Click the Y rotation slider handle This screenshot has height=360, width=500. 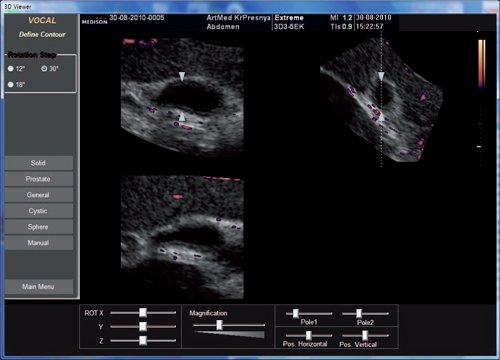[x=143, y=326]
